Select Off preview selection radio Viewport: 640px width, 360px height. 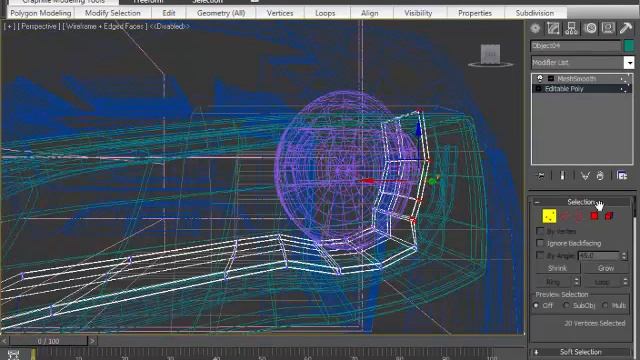click(536, 305)
